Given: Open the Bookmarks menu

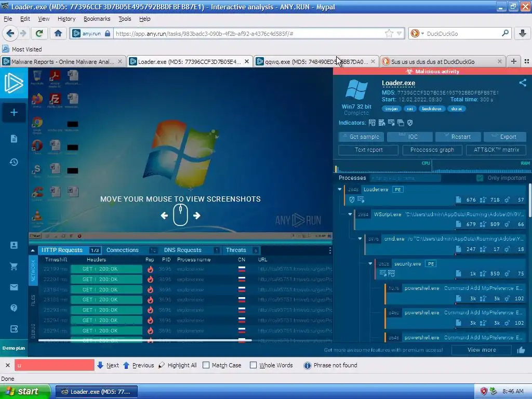Looking at the screenshot, I should click(97, 19).
